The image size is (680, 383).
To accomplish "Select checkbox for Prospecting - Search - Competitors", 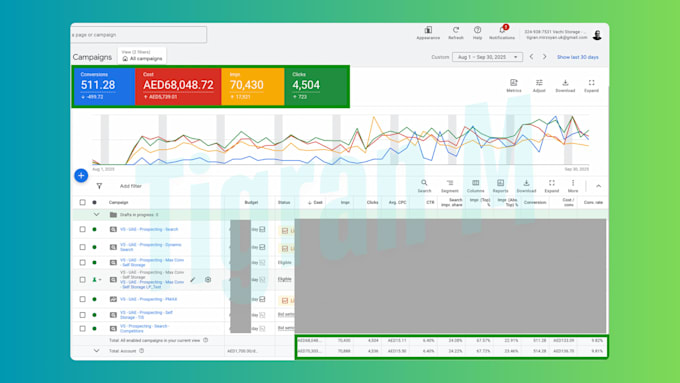I will (x=82, y=329).
